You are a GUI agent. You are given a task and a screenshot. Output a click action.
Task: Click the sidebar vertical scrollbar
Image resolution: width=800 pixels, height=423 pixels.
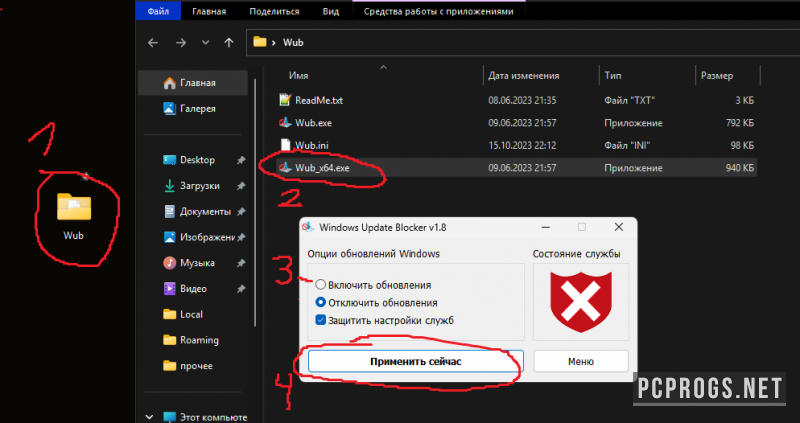coord(255,204)
